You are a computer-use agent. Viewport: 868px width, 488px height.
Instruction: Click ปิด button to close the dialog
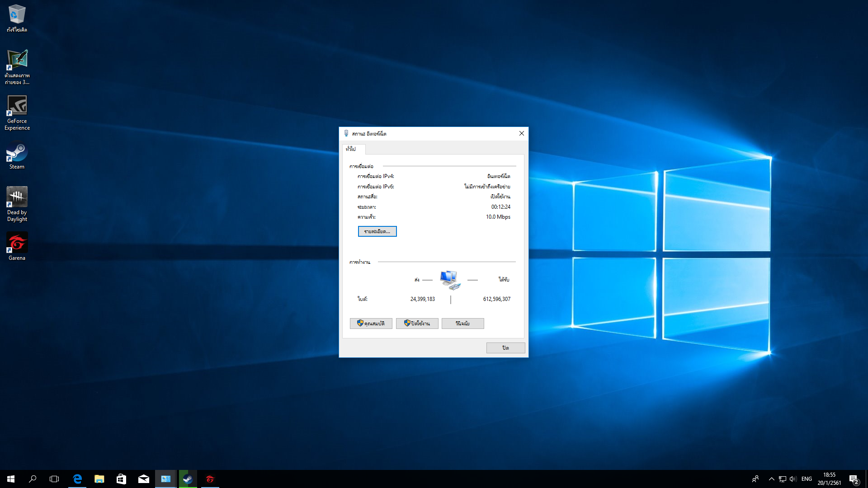pyautogui.click(x=505, y=347)
